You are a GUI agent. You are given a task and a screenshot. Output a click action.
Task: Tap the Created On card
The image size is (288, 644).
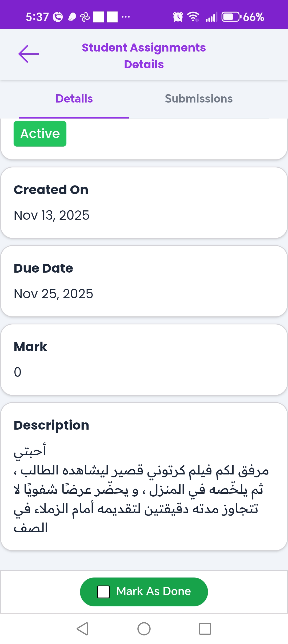coord(144,203)
